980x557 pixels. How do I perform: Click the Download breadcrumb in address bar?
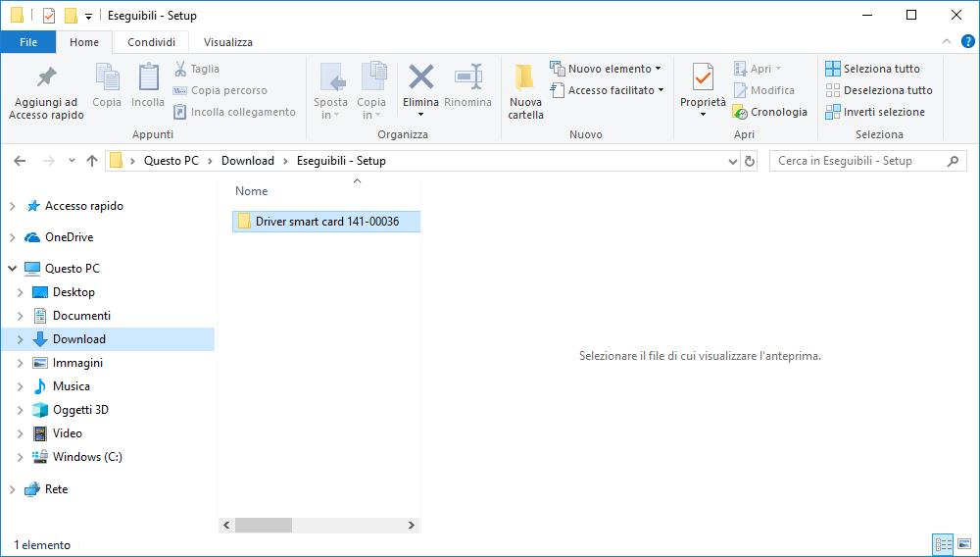[247, 161]
